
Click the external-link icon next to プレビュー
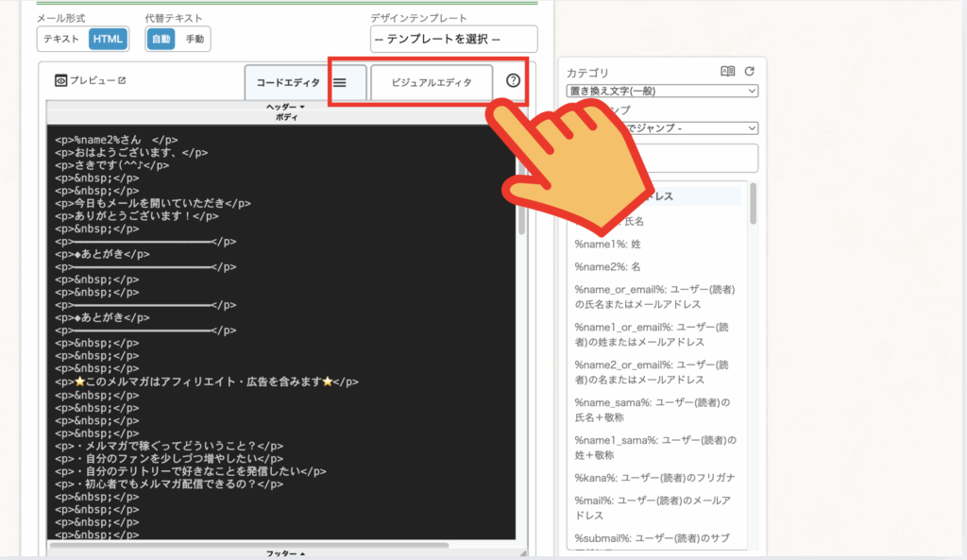pos(121,81)
